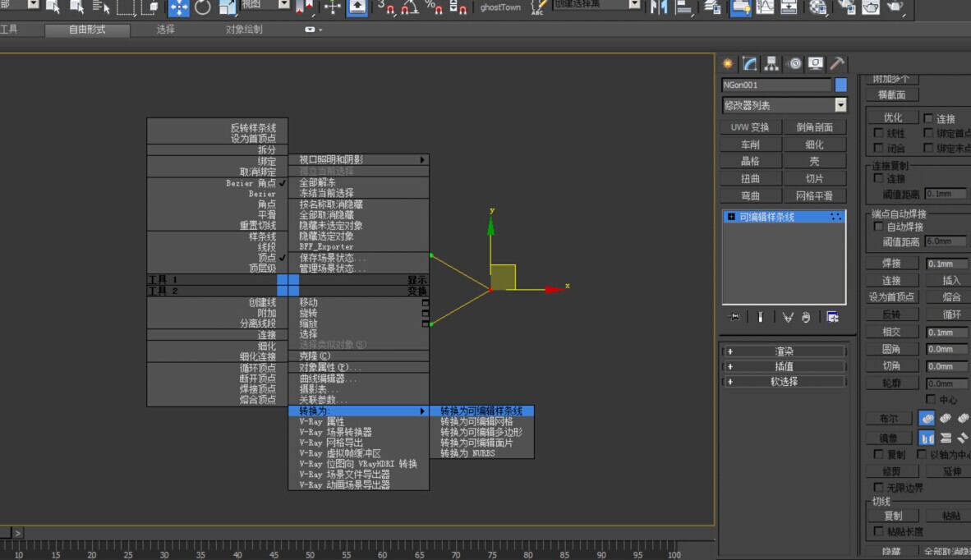This screenshot has width=971, height=560.
Task: Edit the 焊接 threshold 0.1mm field
Action: pos(946,264)
